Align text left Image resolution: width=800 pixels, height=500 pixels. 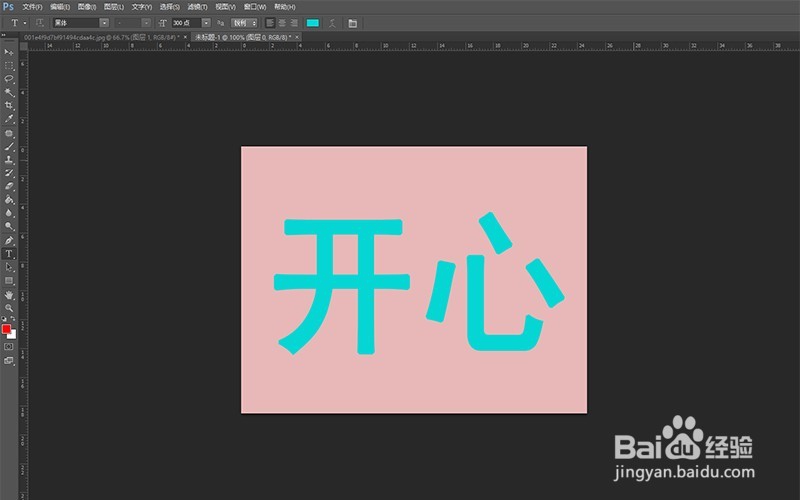click(x=270, y=23)
